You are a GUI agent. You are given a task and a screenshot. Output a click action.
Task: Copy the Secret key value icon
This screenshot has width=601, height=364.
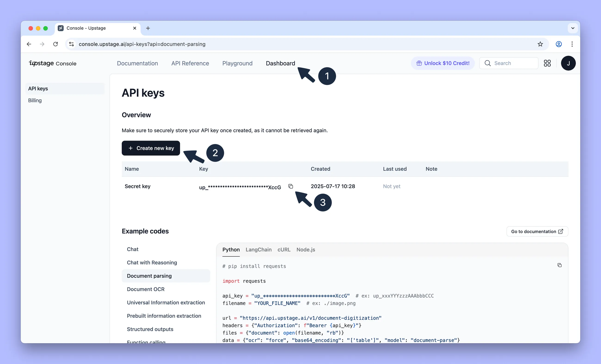coord(291,186)
